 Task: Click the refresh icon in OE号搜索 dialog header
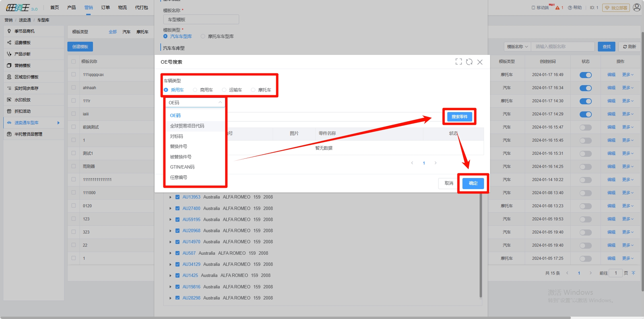pos(469,62)
